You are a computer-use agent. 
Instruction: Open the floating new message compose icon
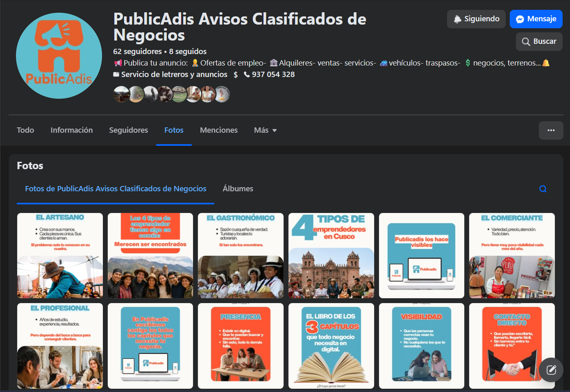click(551, 370)
